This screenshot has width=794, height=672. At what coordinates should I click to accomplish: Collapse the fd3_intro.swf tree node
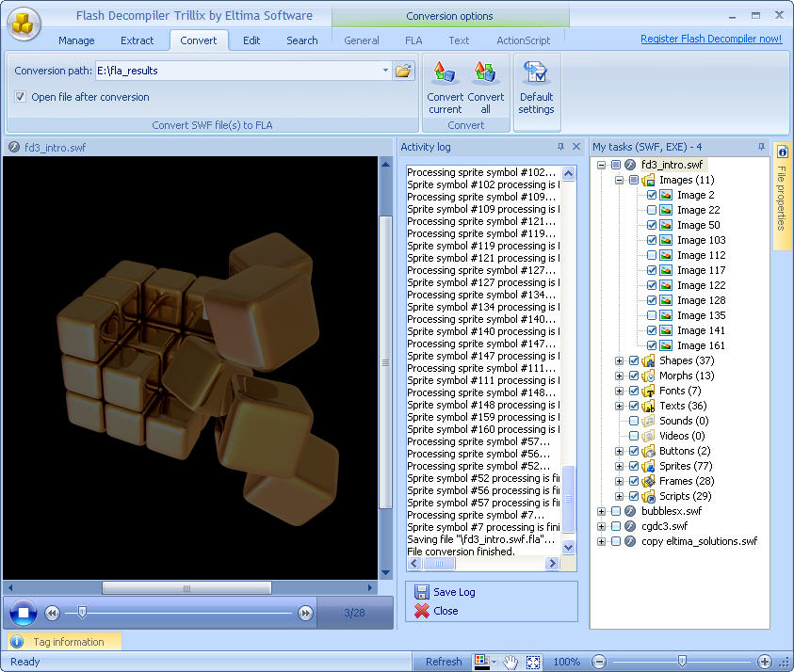(601, 165)
